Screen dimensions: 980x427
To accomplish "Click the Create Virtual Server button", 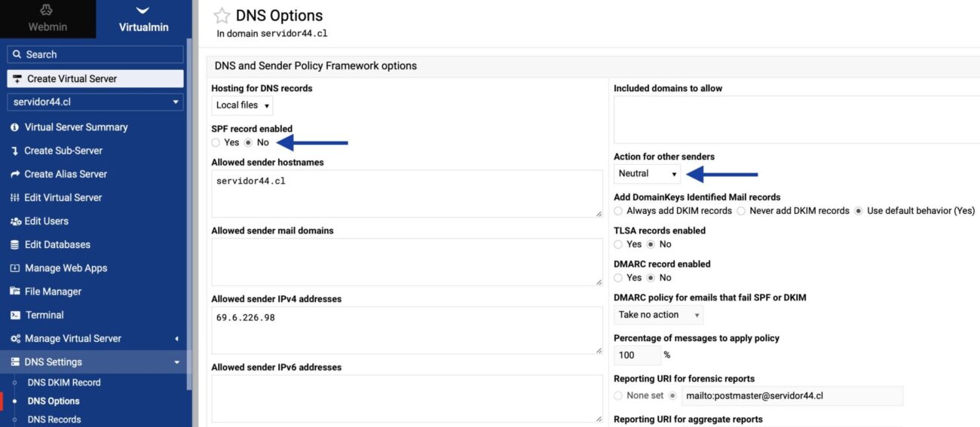I will [x=95, y=78].
